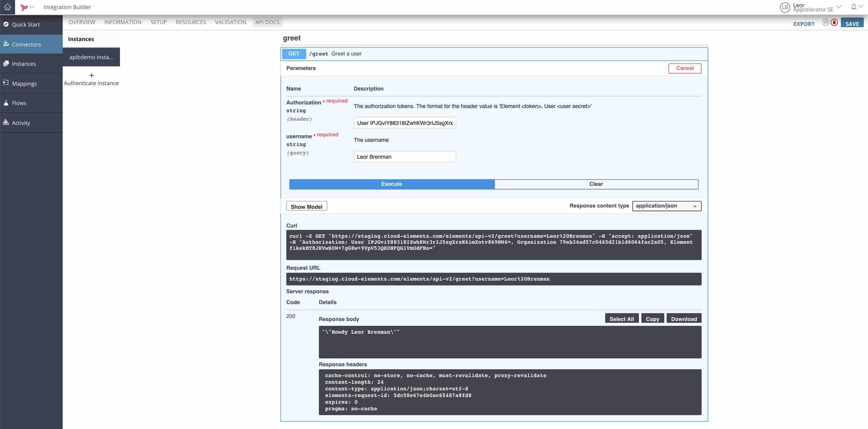Switch to the VALIDATION tab
The height and width of the screenshot is (429, 868).
tap(231, 22)
